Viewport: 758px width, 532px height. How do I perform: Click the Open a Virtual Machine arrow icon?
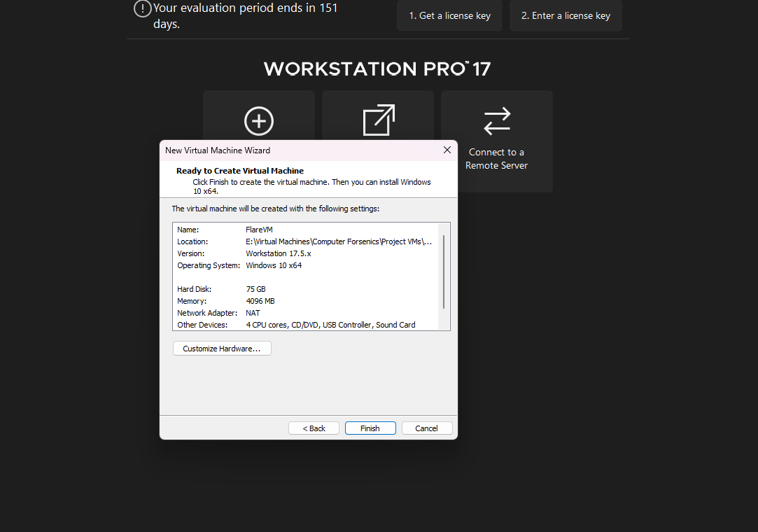(379, 120)
